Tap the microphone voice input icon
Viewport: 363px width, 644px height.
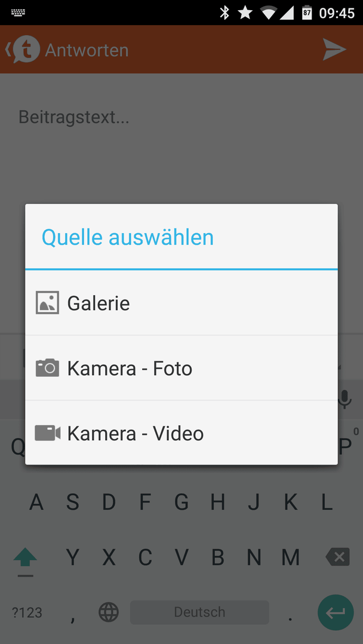(x=344, y=399)
